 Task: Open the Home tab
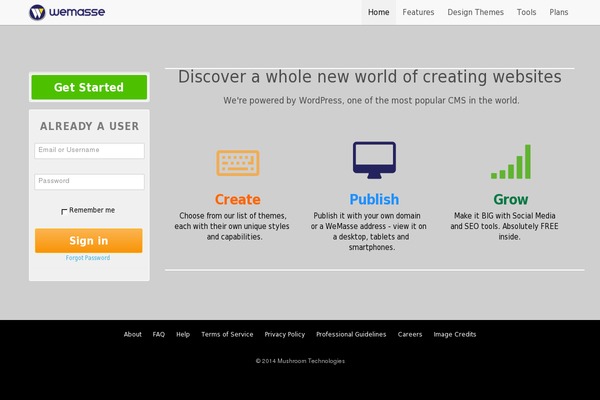coord(378,13)
